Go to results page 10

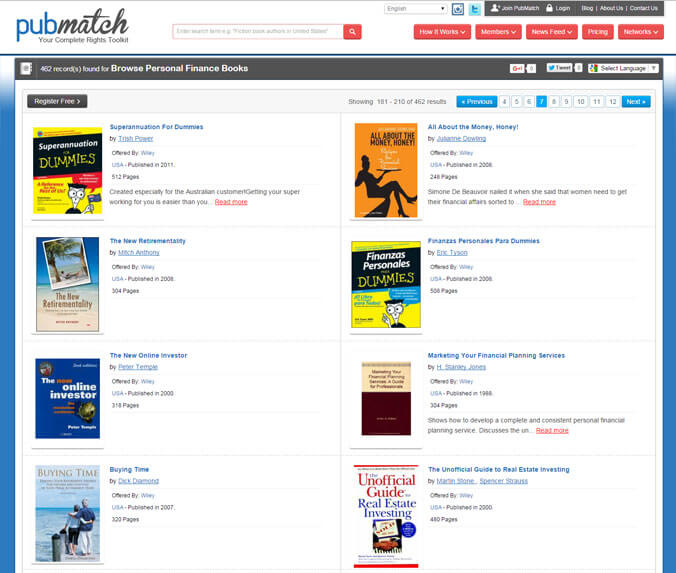click(581, 102)
